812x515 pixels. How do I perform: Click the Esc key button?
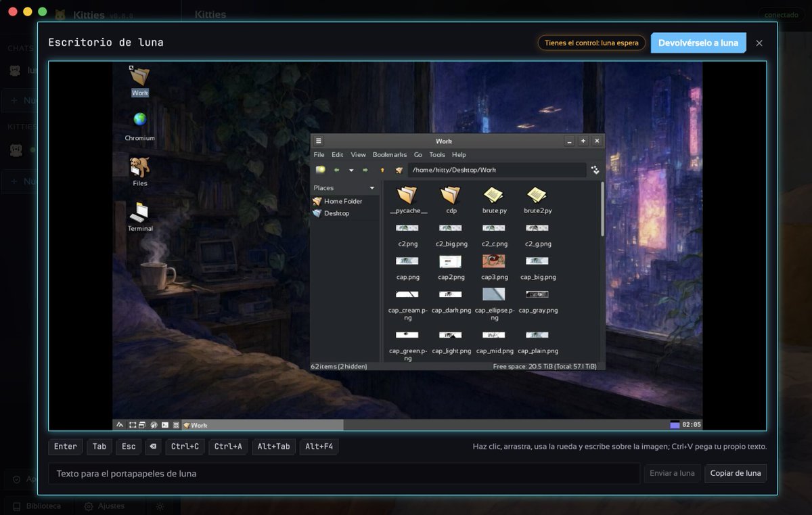(129, 447)
